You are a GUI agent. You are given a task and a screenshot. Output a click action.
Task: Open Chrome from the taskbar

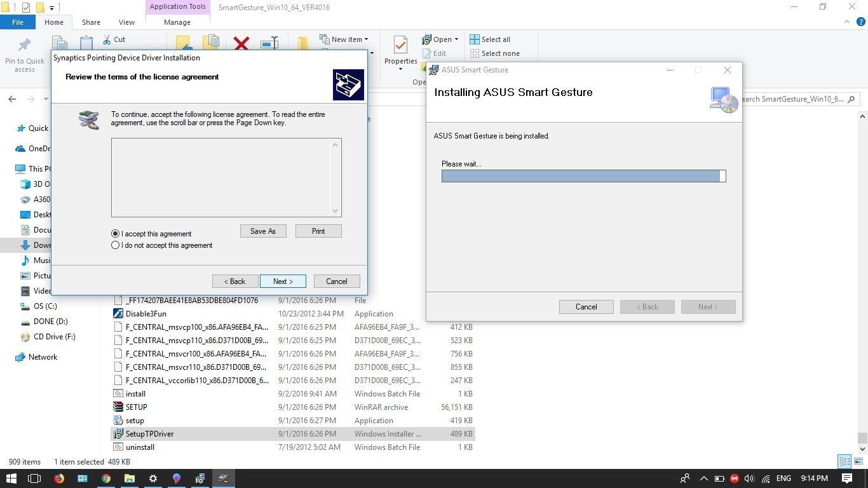tap(106, 478)
